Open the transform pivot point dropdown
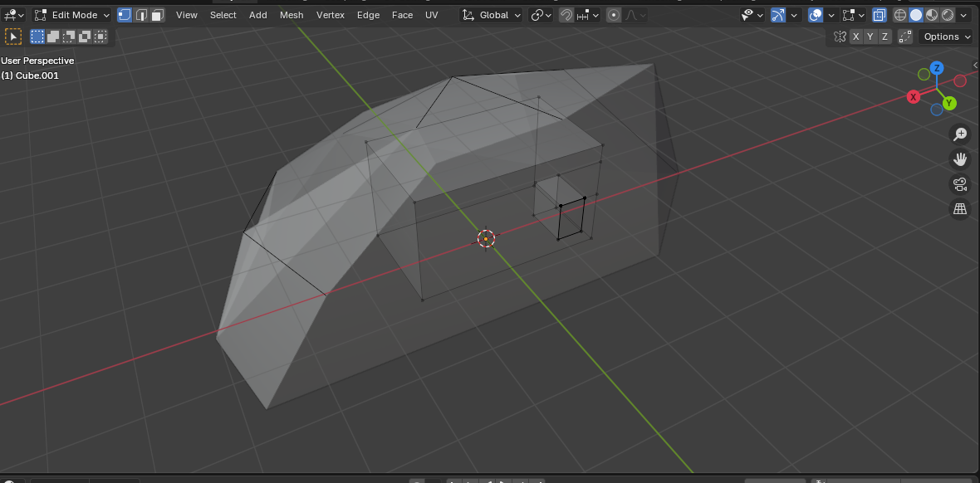This screenshot has height=483, width=980. point(541,15)
